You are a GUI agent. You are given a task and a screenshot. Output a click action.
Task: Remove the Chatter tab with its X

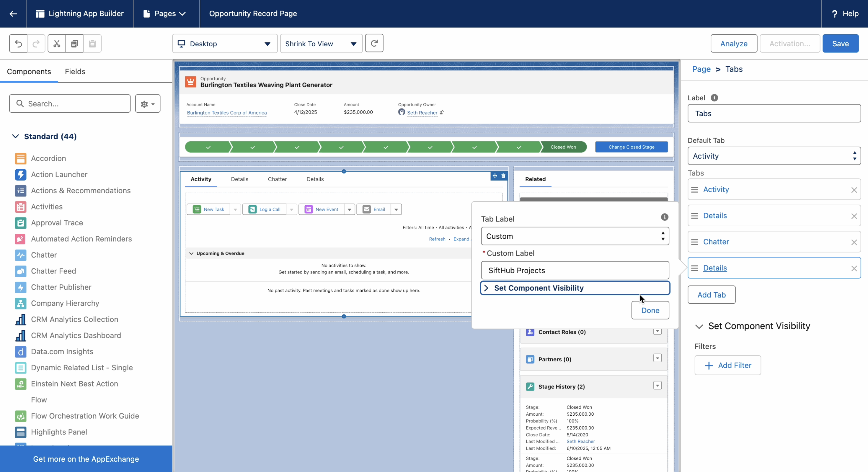pyautogui.click(x=854, y=242)
